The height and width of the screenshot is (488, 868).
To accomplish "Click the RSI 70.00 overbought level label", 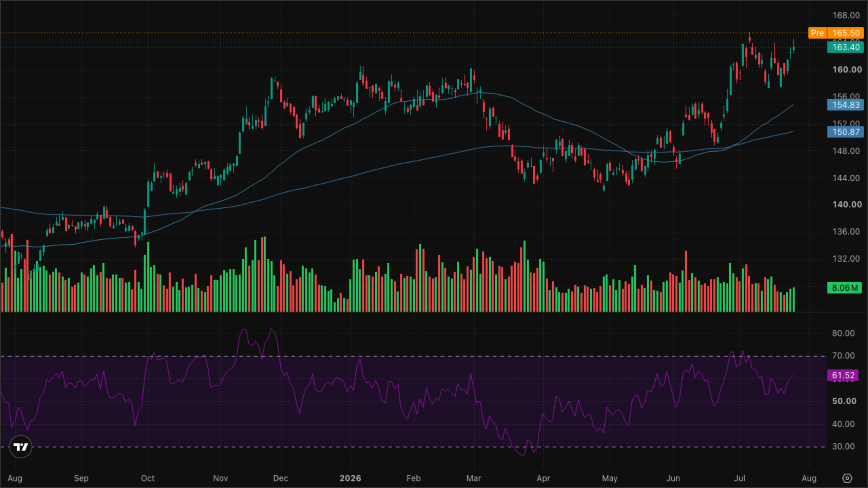I will (843, 355).
